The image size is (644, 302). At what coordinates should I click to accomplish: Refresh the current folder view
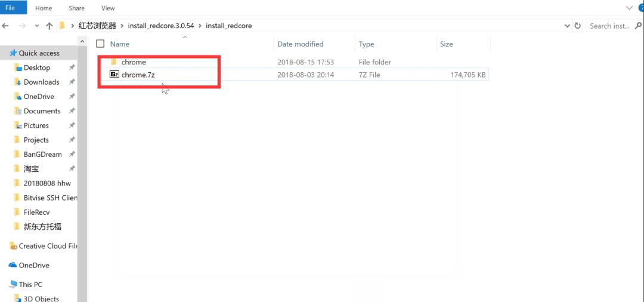tap(577, 26)
